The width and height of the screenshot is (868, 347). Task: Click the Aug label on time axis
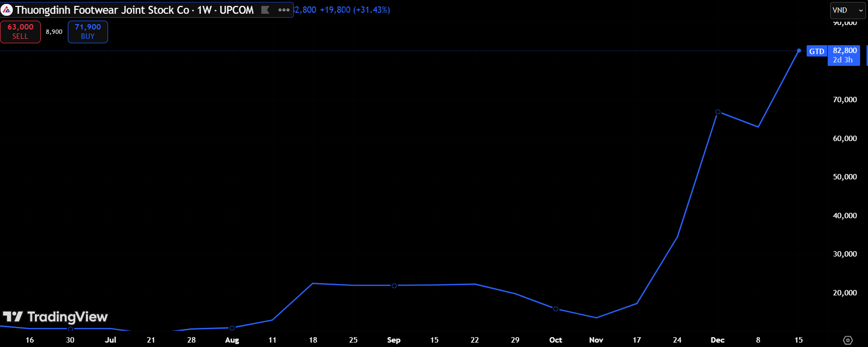click(232, 340)
